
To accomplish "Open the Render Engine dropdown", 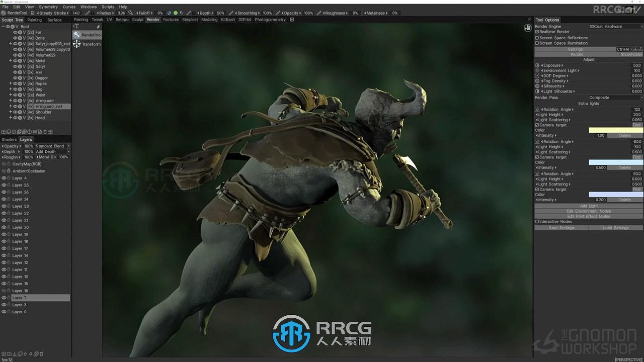I will [x=615, y=26].
